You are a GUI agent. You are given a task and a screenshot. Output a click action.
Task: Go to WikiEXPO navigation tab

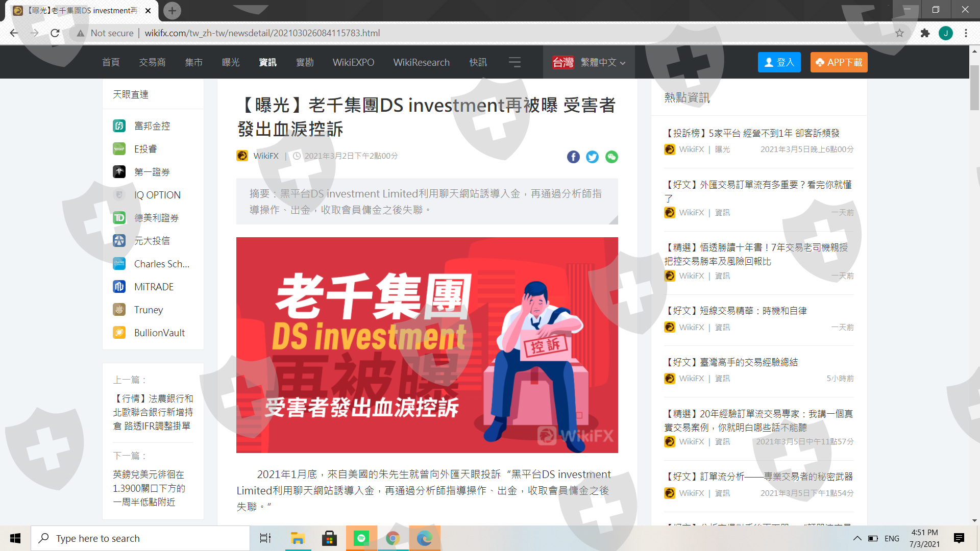pos(353,62)
